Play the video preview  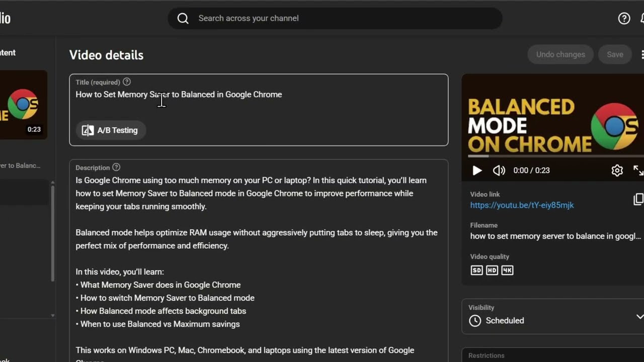[477, 170]
